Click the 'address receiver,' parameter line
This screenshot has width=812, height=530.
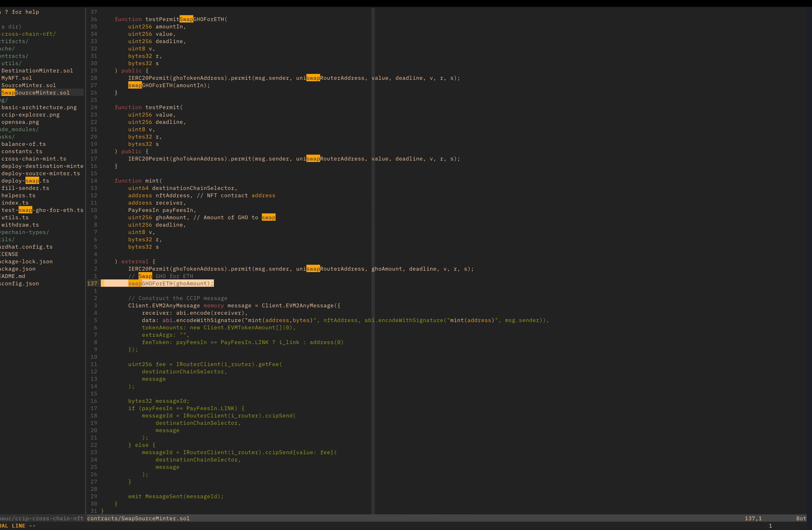157,203
